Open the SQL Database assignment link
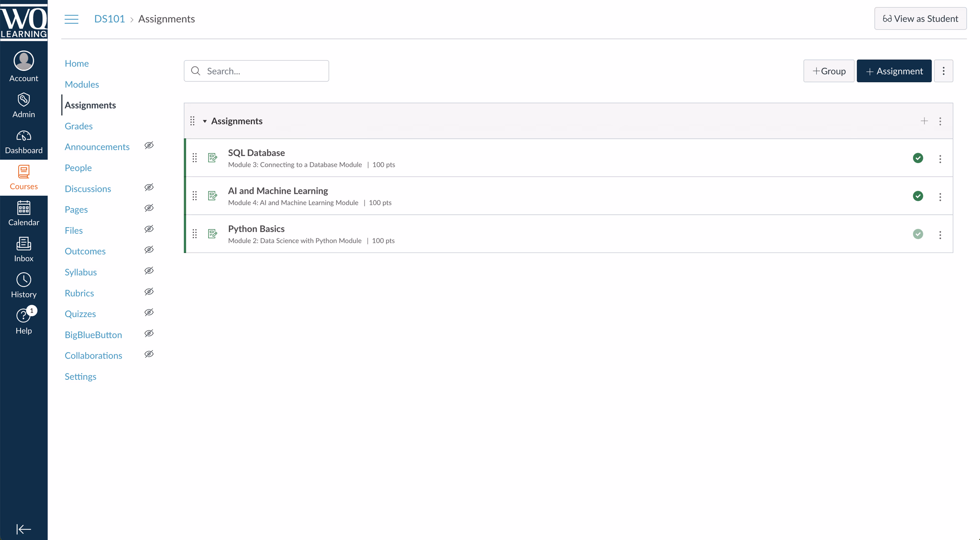 256,153
